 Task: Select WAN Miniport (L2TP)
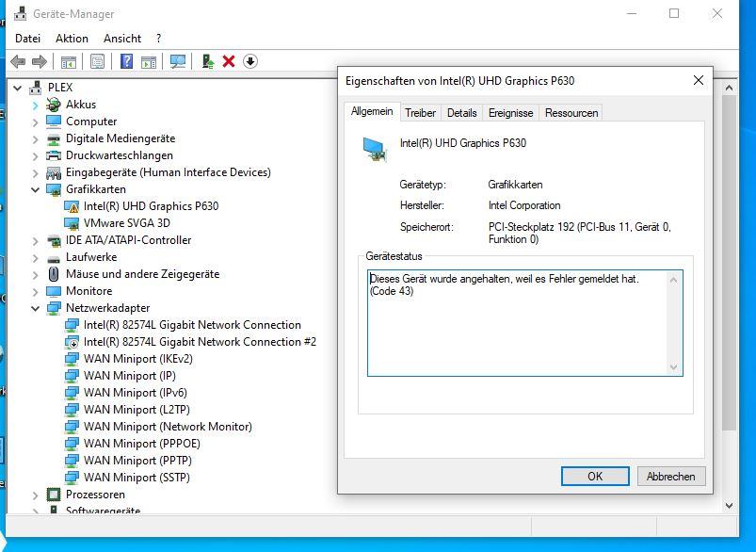pyautogui.click(x=137, y=410)
